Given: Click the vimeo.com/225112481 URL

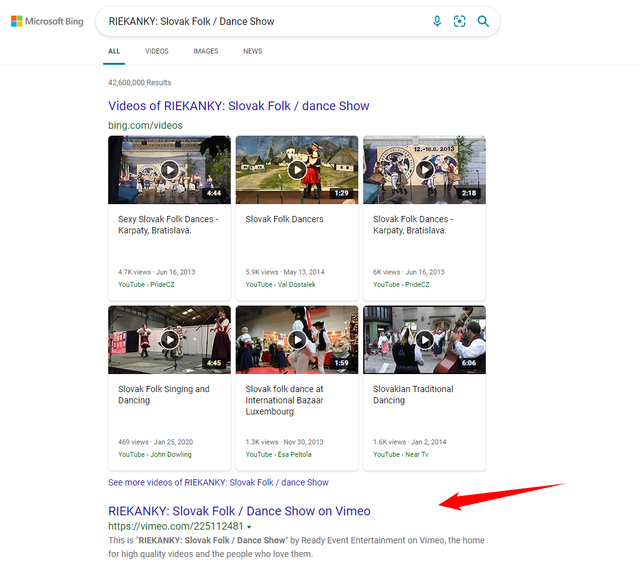Looking at the screenshot, I should pyautogui.click(x=176, y=527).
